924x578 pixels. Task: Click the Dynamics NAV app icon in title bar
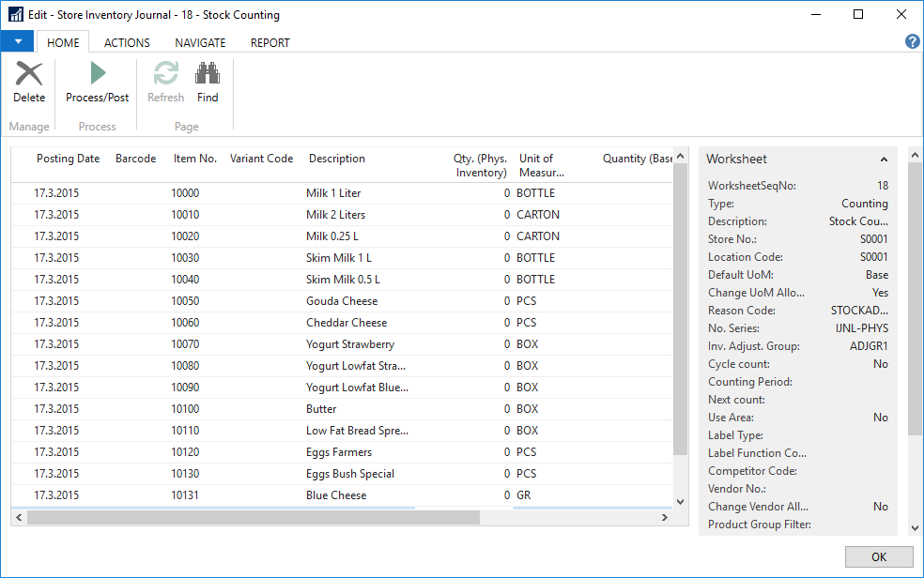(15, 15)
